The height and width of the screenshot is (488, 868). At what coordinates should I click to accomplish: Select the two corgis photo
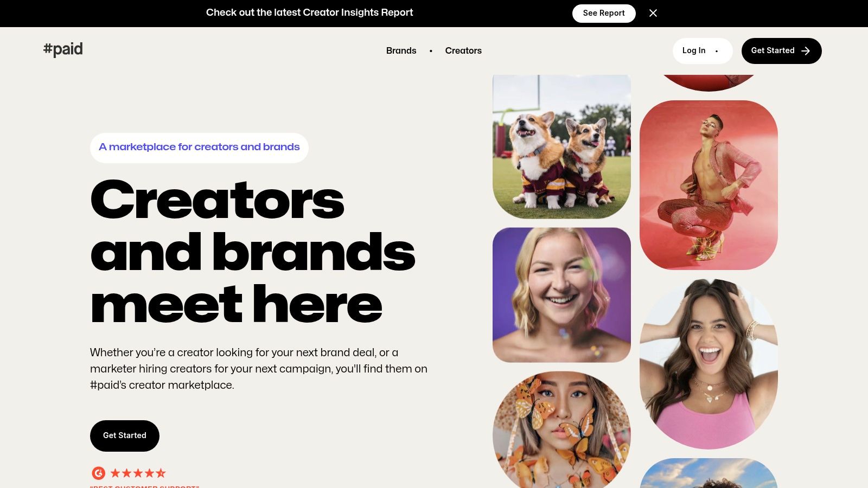point(561,146)
